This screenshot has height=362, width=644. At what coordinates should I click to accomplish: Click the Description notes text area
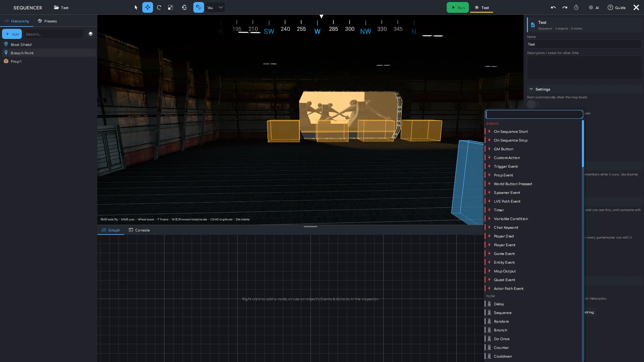pos(584,68)
